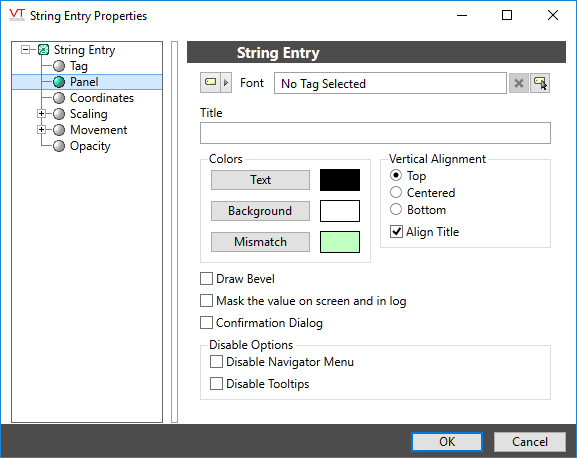Select the Centered vertical alignment option
Viewport: 577px width, 458px height.
[396, 192]
